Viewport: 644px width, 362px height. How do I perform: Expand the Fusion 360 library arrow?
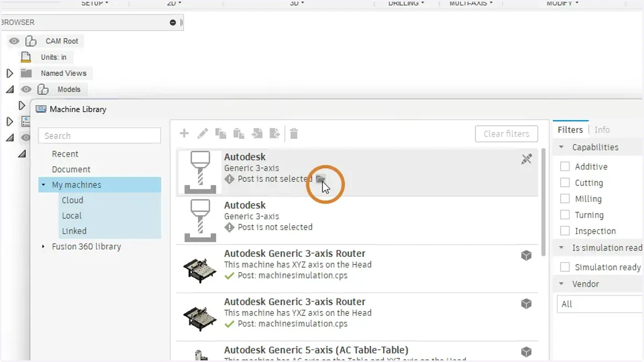click(x=43, y=247)
